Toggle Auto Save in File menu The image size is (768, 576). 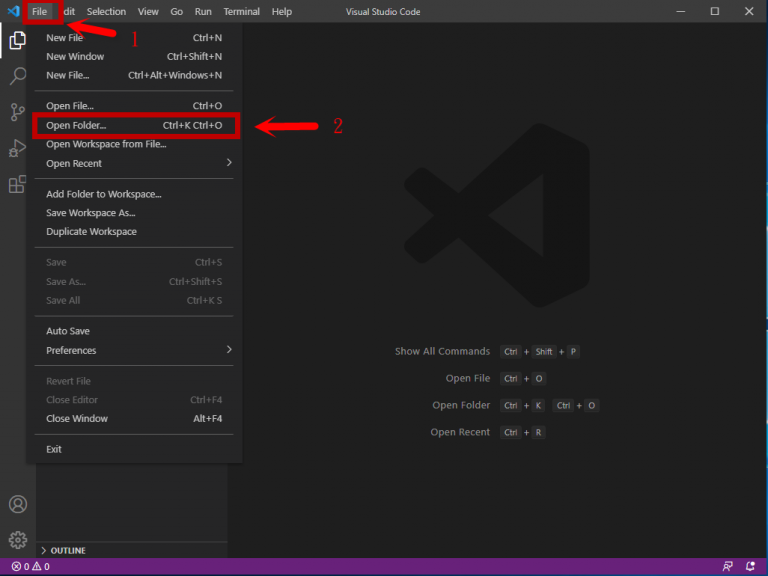(x=134, y=331)
